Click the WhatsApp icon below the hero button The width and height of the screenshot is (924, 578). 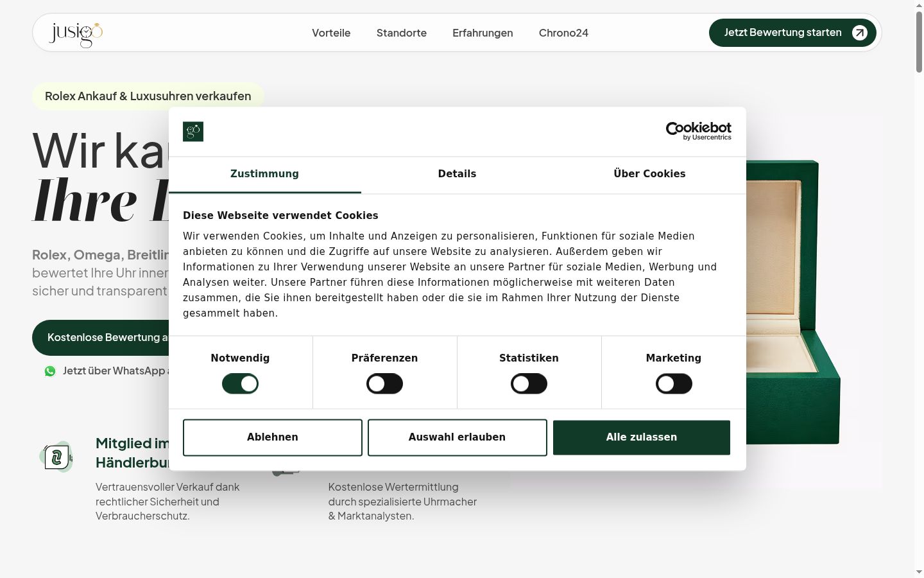coord(50,371)
